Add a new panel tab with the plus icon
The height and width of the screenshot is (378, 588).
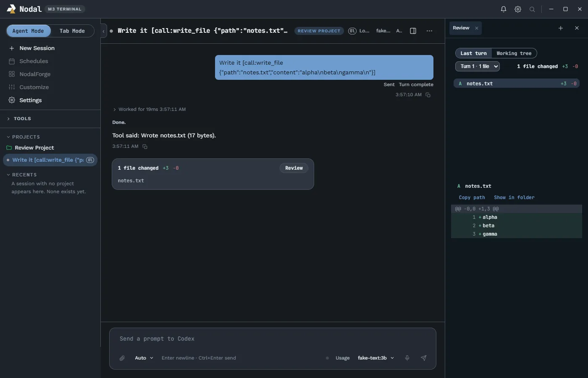pyautogui.click(x=561, y=28)
